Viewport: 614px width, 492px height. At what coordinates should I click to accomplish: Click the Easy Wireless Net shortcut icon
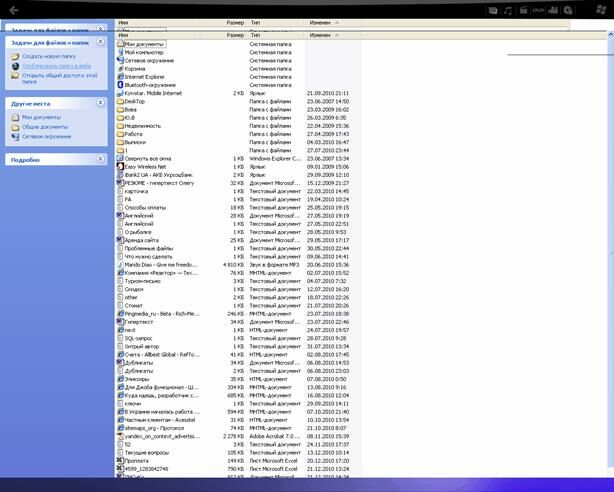coord(120,167)
